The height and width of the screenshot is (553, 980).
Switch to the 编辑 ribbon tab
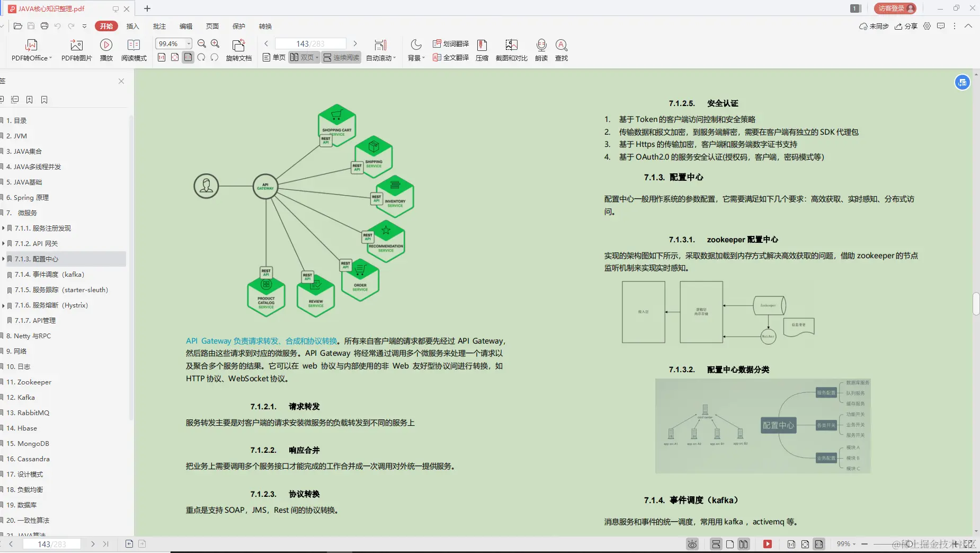185,26
